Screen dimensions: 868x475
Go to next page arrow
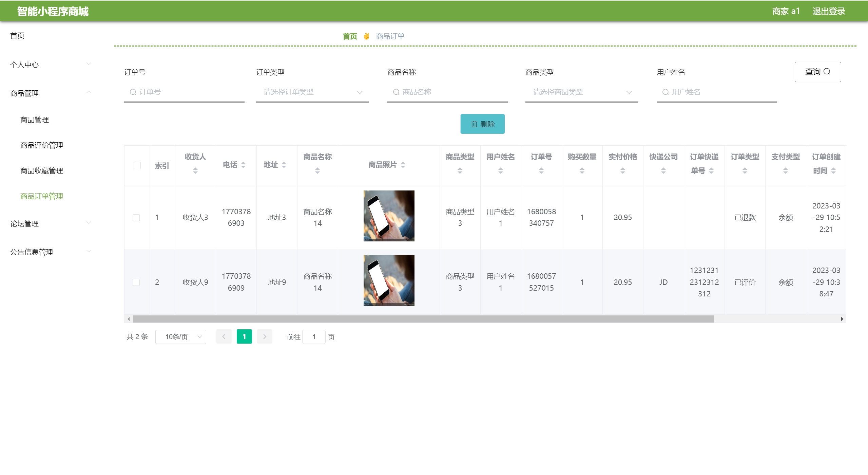point(265,337)
